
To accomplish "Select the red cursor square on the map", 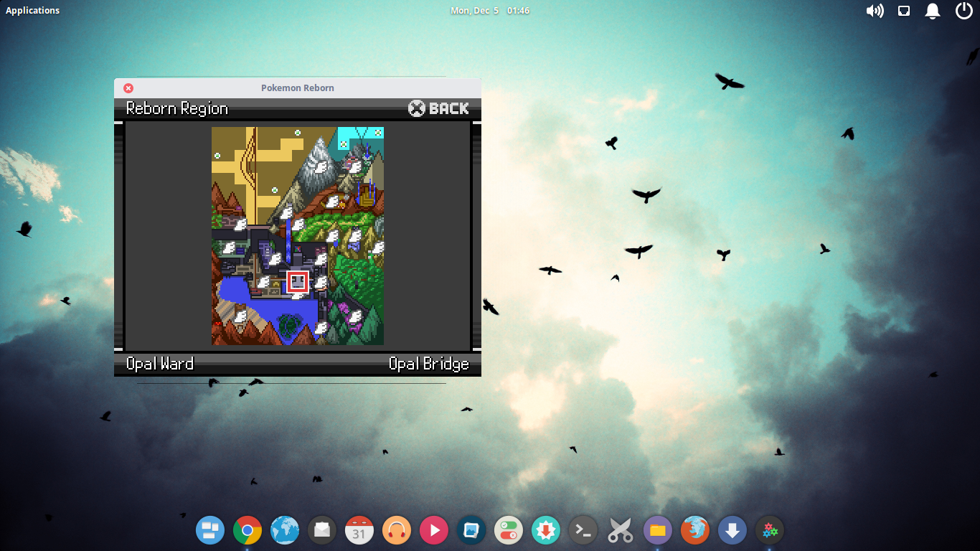I will point(297,281).
